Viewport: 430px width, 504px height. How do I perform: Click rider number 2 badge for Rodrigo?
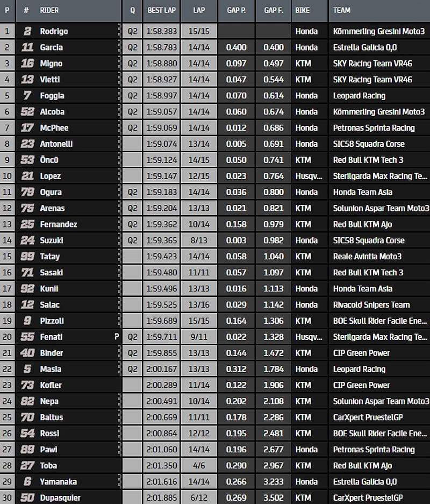[x=26, y=31]
